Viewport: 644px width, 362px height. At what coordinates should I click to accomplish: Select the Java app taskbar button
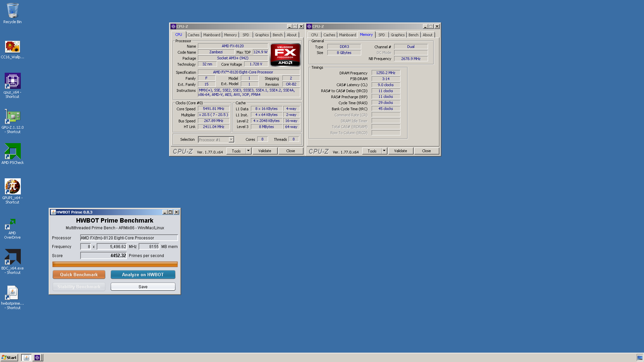point(26,358)
